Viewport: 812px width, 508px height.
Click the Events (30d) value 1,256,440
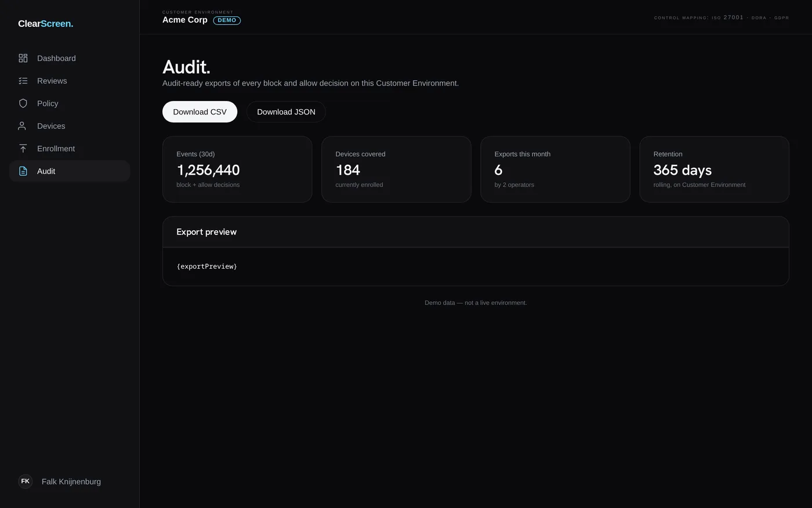pos(208,170)
